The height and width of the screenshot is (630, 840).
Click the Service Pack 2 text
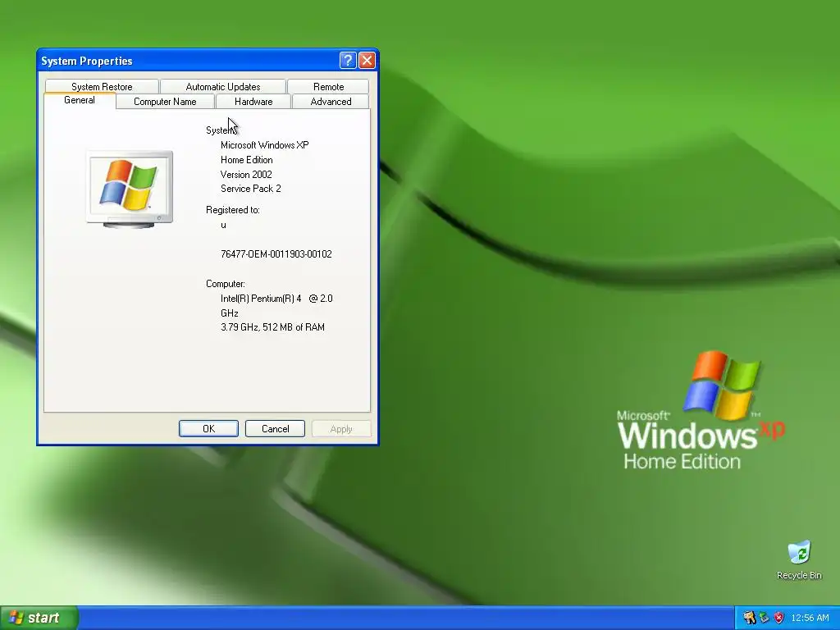pos(251,189)
